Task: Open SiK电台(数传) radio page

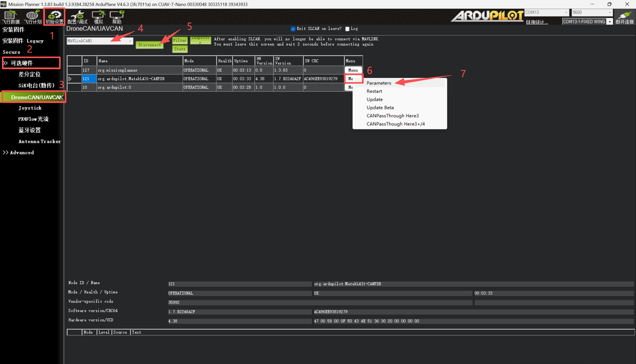Action: pyautogui.click(x=36, y=86)
